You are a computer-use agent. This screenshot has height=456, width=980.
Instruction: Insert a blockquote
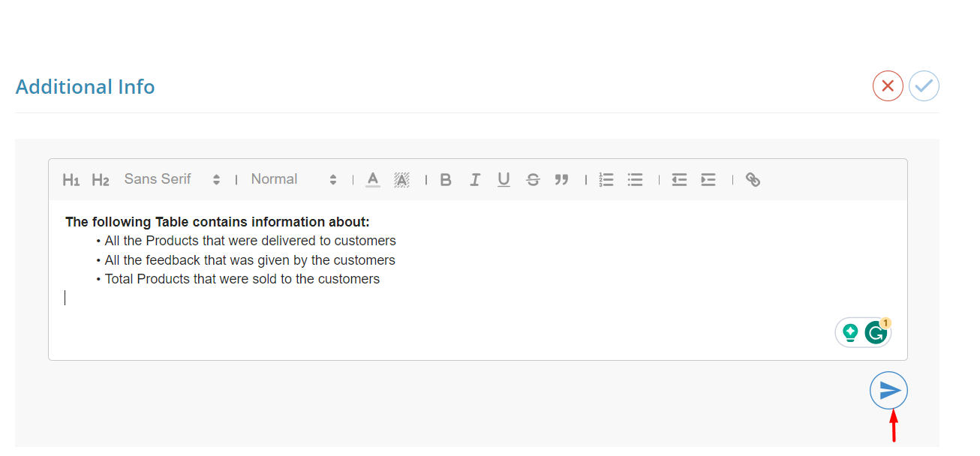[x=561, y=180]
